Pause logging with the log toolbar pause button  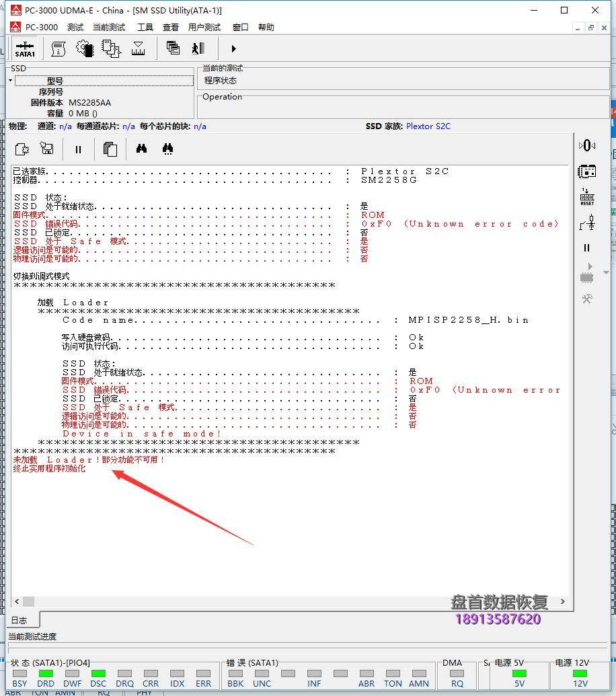[78, 149]
